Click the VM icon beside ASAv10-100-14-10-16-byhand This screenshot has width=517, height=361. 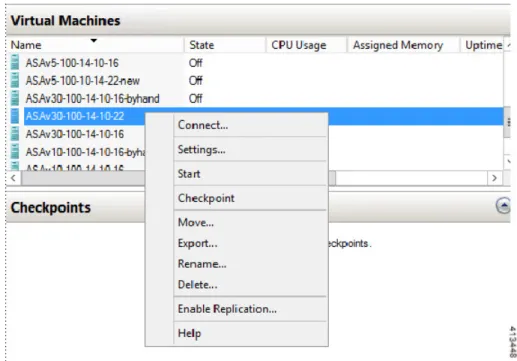[x=15, y=152]
